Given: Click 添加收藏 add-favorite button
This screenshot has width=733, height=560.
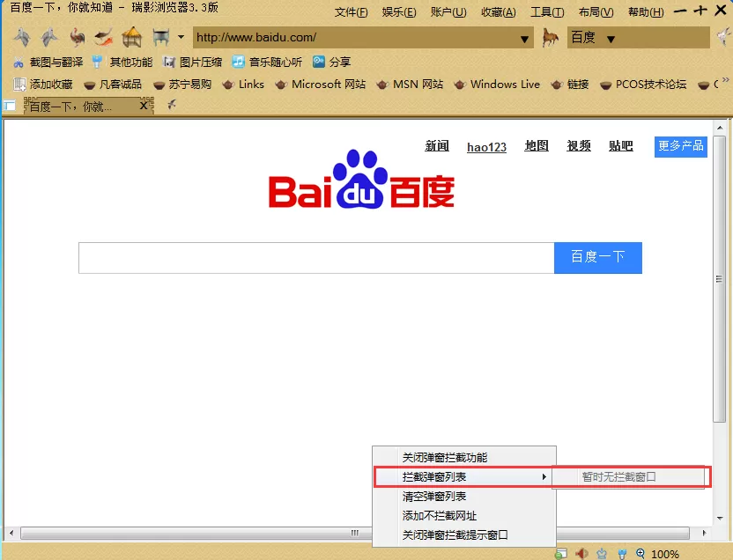Looking at the screenshot, I should click(43, 84).
